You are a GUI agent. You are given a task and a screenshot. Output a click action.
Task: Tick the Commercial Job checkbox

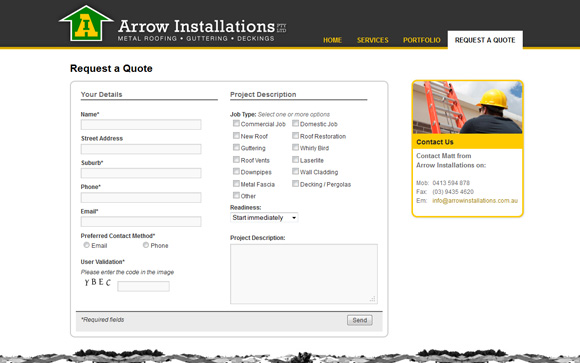point(236,123)
